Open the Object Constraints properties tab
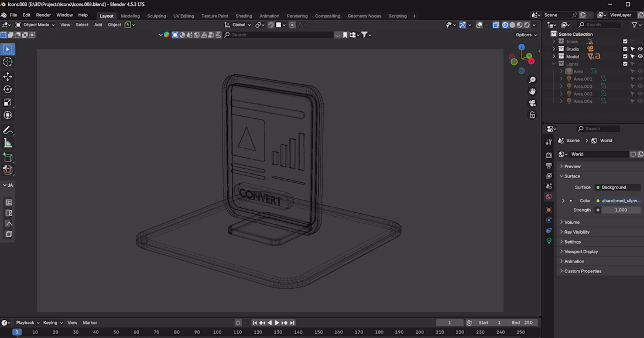 pos(549,230)
